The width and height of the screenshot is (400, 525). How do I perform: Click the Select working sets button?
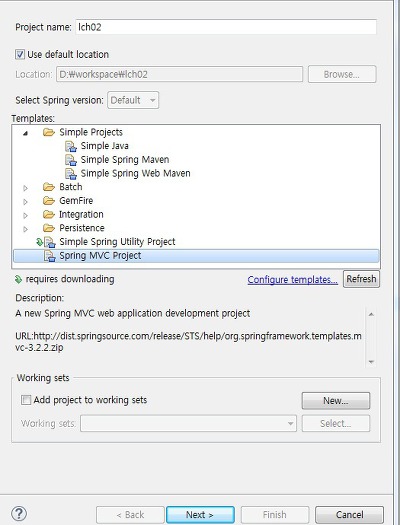click(x=336, y=424)
